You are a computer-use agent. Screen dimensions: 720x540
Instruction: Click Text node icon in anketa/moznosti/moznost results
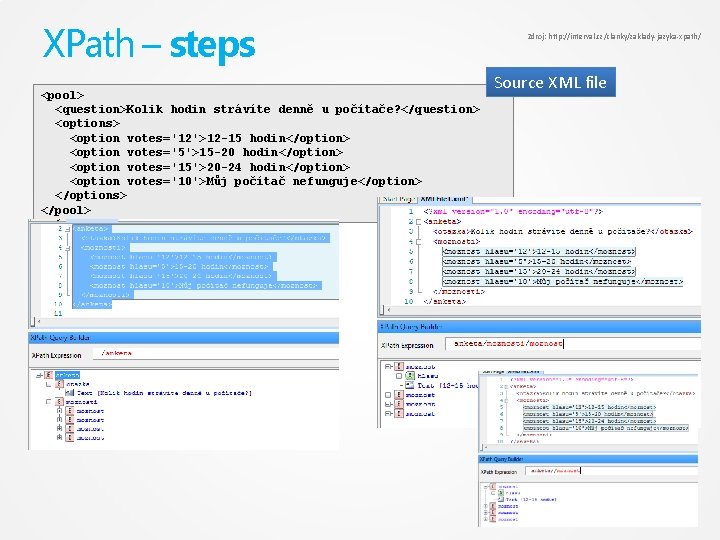pos(410,385)
